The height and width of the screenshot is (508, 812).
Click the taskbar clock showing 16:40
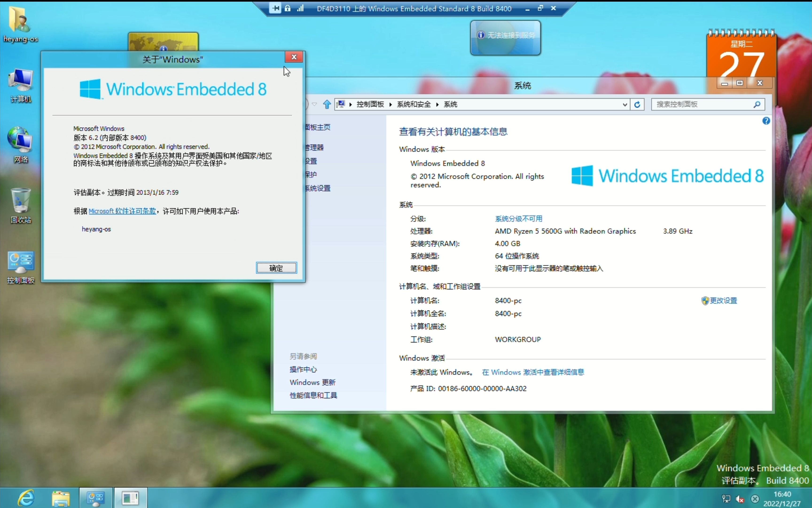point(782,499)
